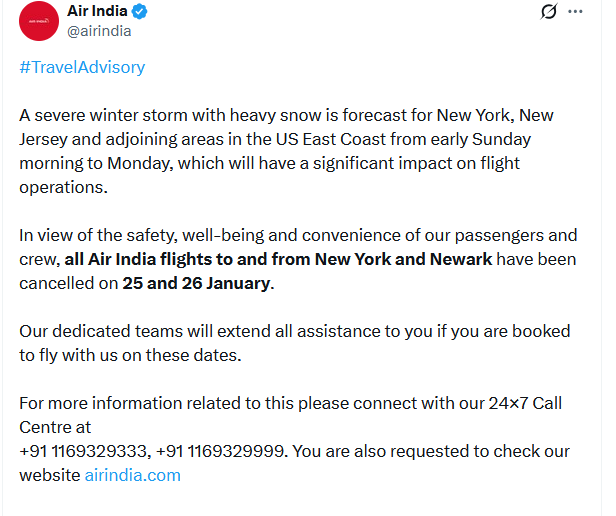The image size is (616, 516).
Task: Open the Air India profile avatar
Action: point(39,21)
